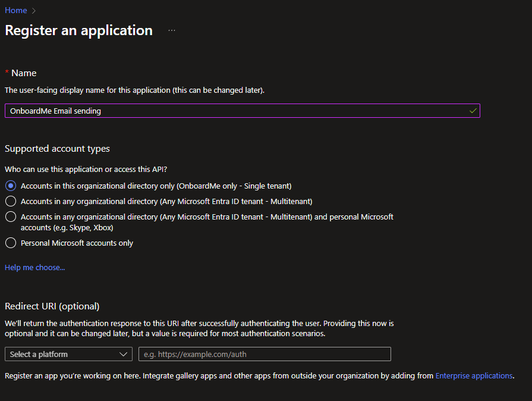The width and height of the screenshot is (532, 401).
Task: Click the platform dropdown chevron arrow
Action: [124, 354]
